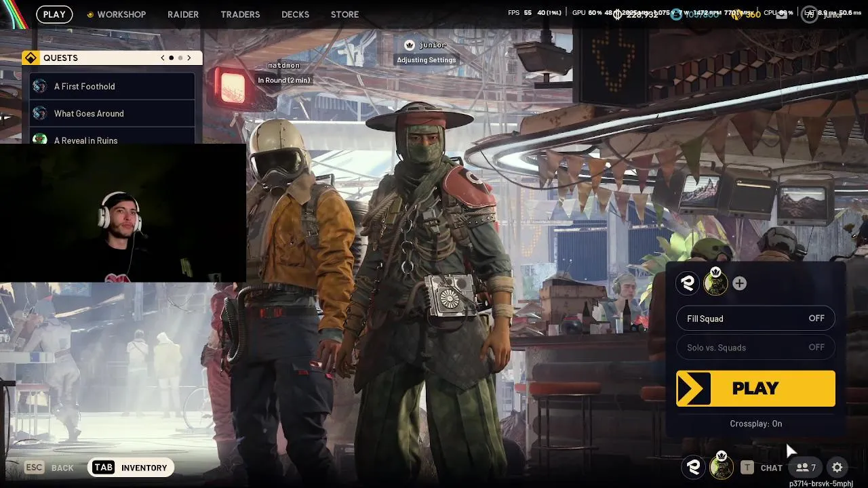Select squadmate name 'matdmon'
The width and height of the screenshot is (868, 488).
283,65
